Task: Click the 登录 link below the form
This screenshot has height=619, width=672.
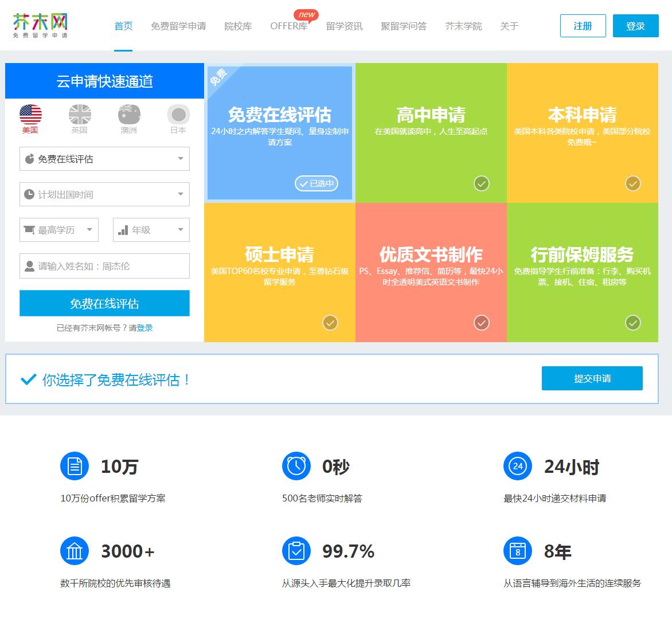Action: [145, 328]
